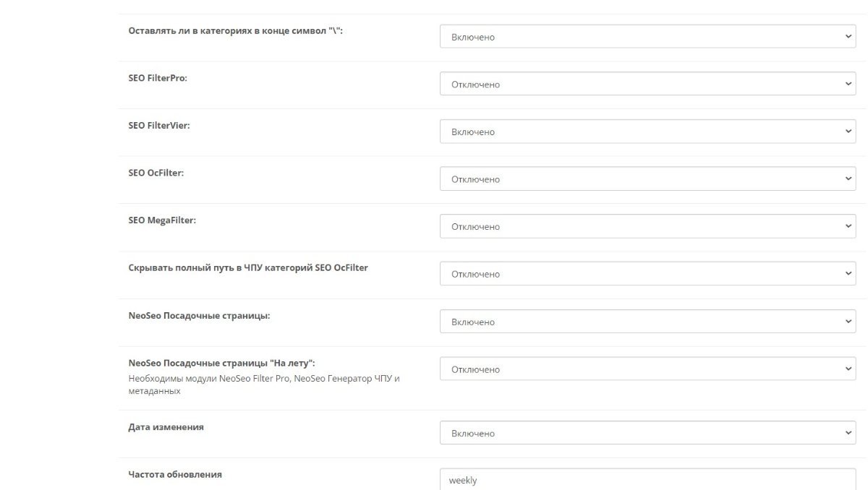
Task: Focus the Частота обновления field containing weekly
Action: coord(649,479)
